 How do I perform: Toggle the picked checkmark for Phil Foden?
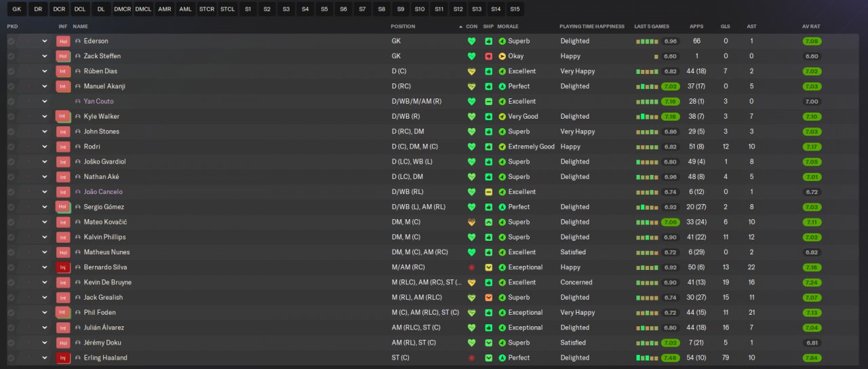[11, 313]
